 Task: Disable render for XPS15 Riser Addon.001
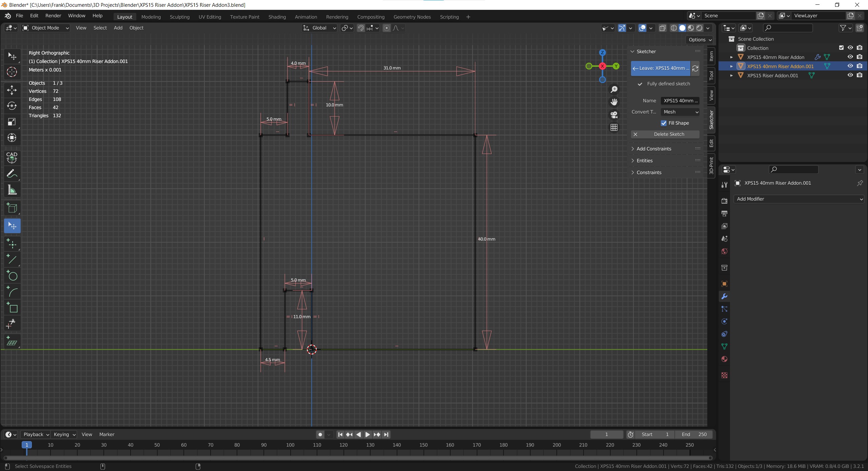click(x=860, y=75)
